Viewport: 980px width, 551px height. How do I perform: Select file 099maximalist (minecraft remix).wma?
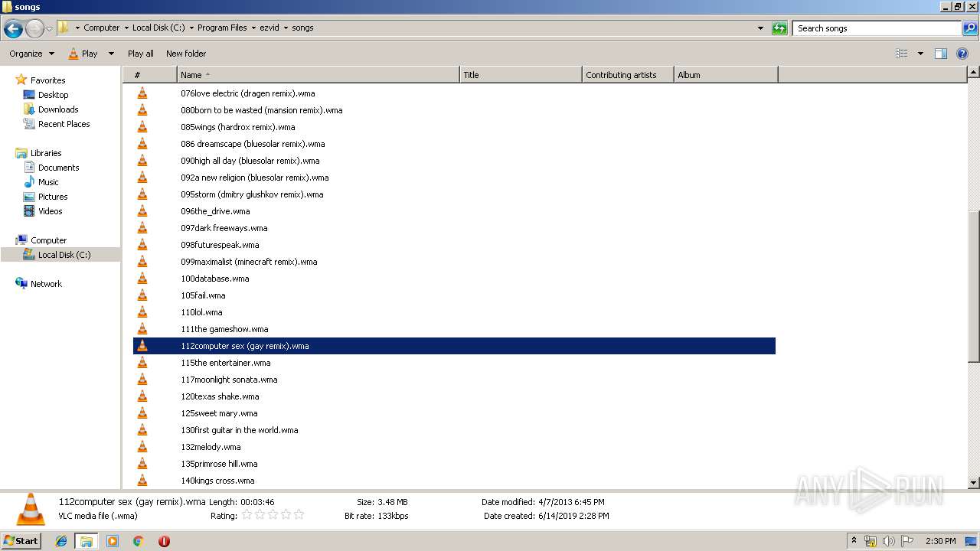pos(249,262)
